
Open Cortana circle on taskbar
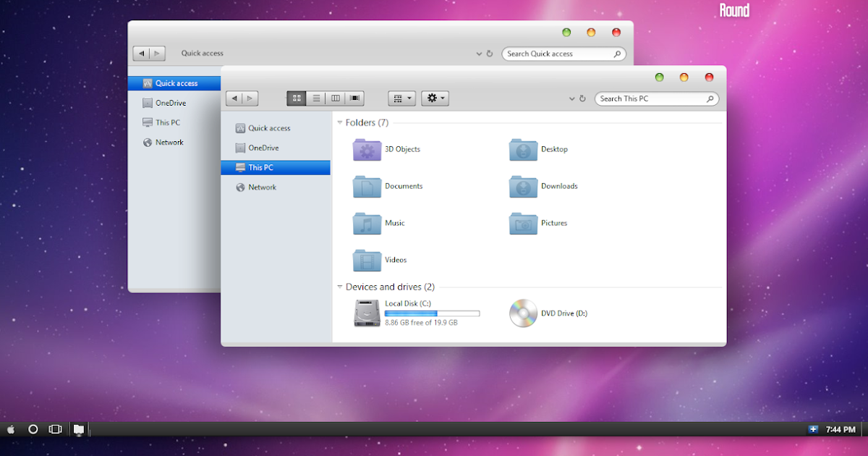pos(33,429)
